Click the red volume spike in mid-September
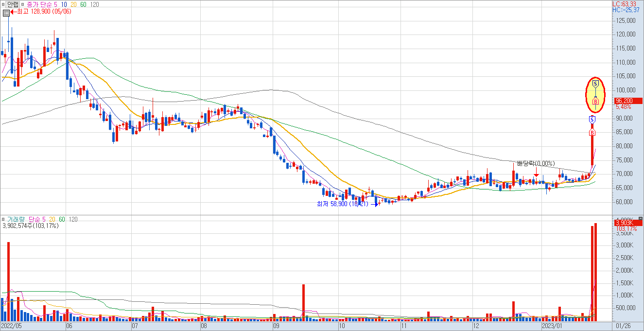 click(303, 303)
